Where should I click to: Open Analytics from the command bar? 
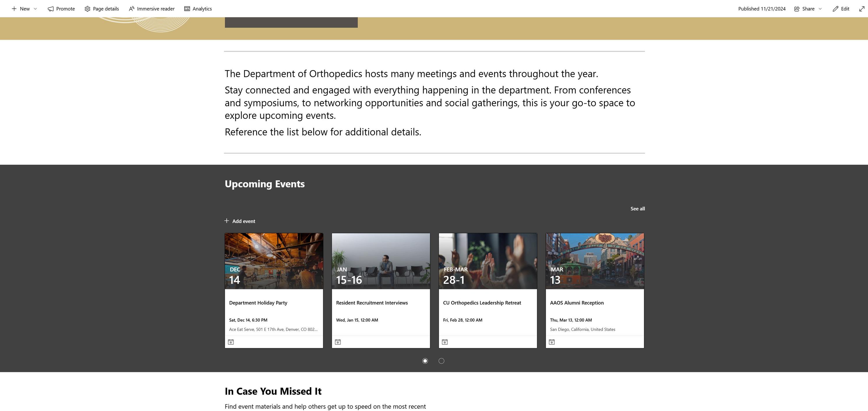pyautogui.click(x=198, y=9)
